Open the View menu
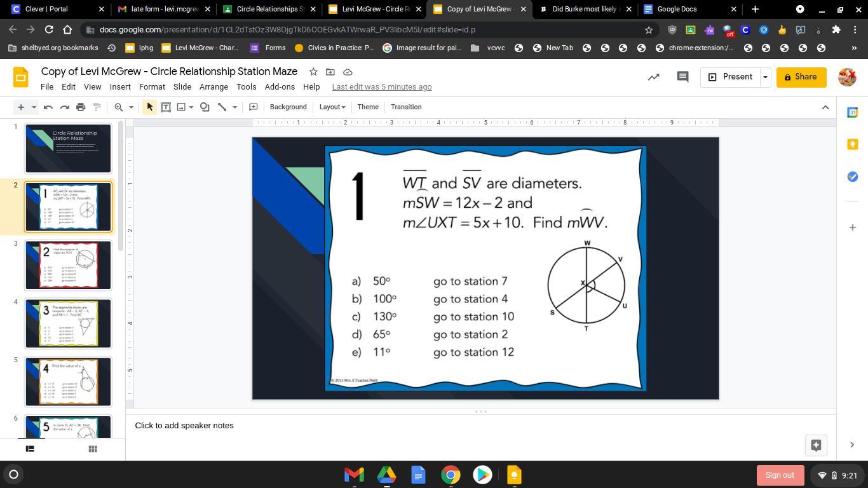Screen dimensions: 868x488 92,87
